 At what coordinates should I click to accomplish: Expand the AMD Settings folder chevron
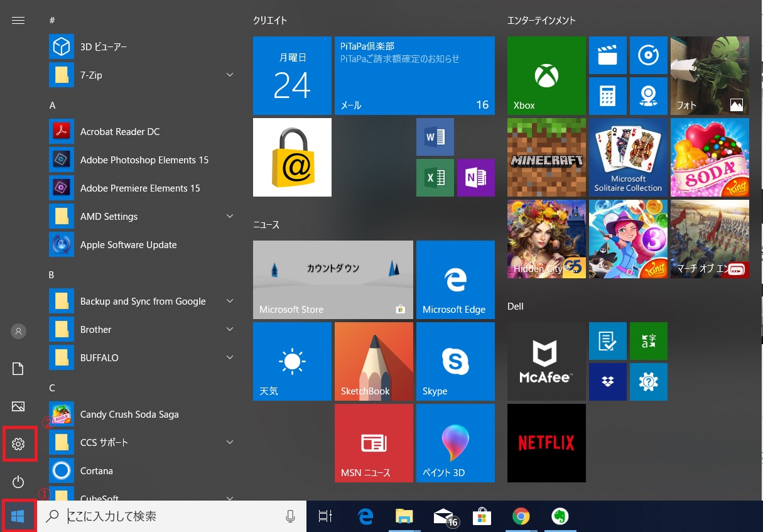(230, 216)
